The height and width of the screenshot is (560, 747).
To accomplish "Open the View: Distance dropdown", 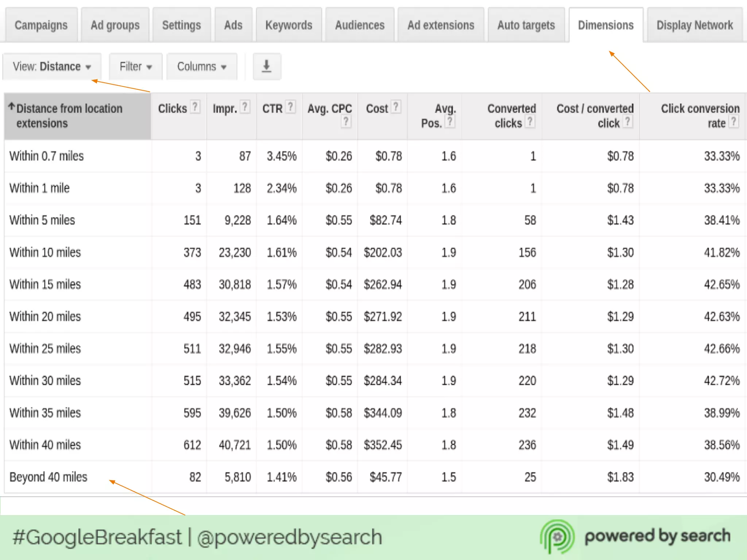I will tap(51, 67).
